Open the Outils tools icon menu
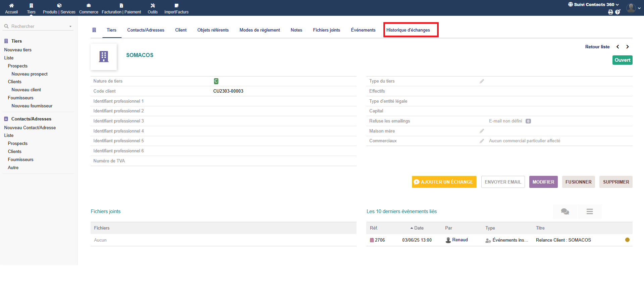Image resolution: width=644 pixels, height=302 pixels. (x=153, y=6)
